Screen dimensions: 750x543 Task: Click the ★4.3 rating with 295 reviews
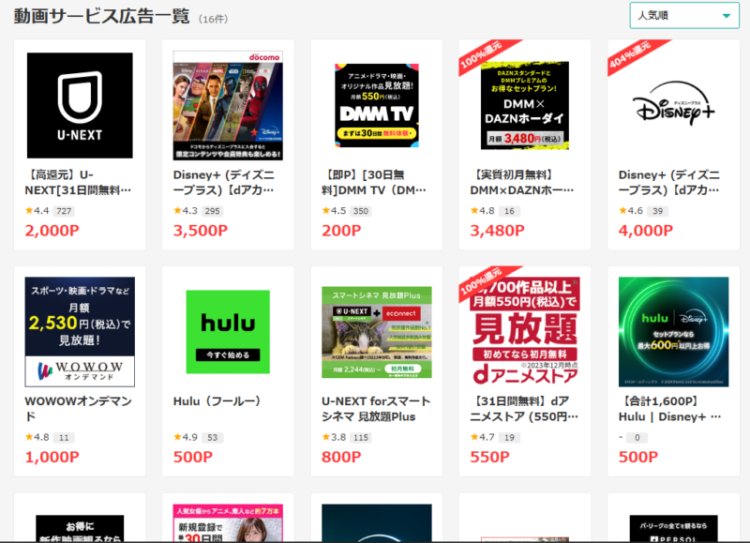198,211
